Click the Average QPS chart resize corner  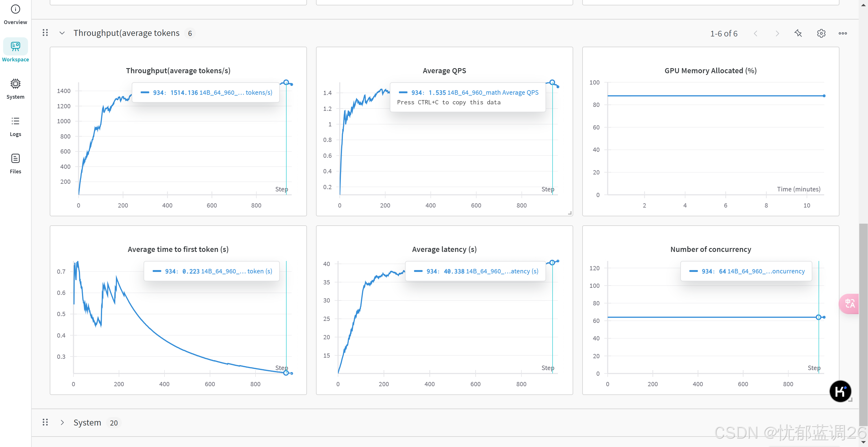[570, 213]
